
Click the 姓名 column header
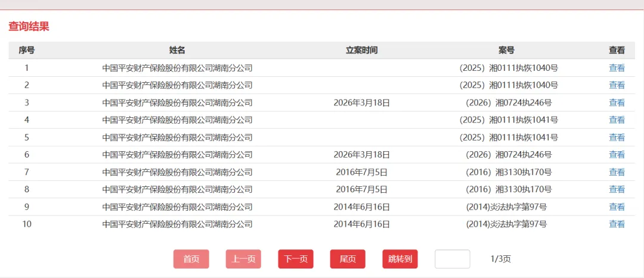(177, 51)
